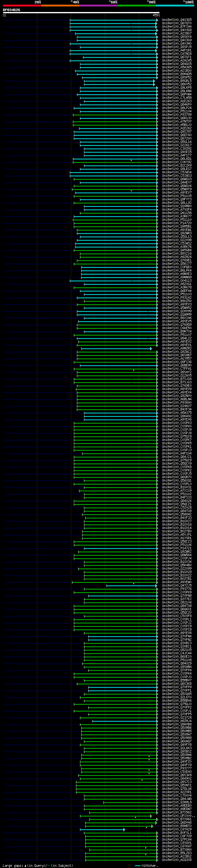Image resolution: width=197 pixels, height=868 pixels.
Task: Click hit label UniRef100_A5BGJ0
Action: pyautogui.click(x=177, y=125)
